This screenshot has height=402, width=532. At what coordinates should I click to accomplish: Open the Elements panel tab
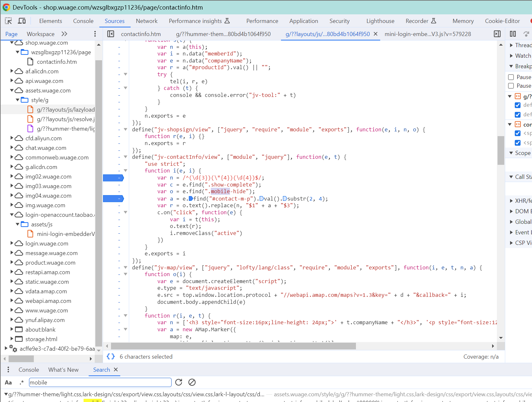[x=51, y=21]
